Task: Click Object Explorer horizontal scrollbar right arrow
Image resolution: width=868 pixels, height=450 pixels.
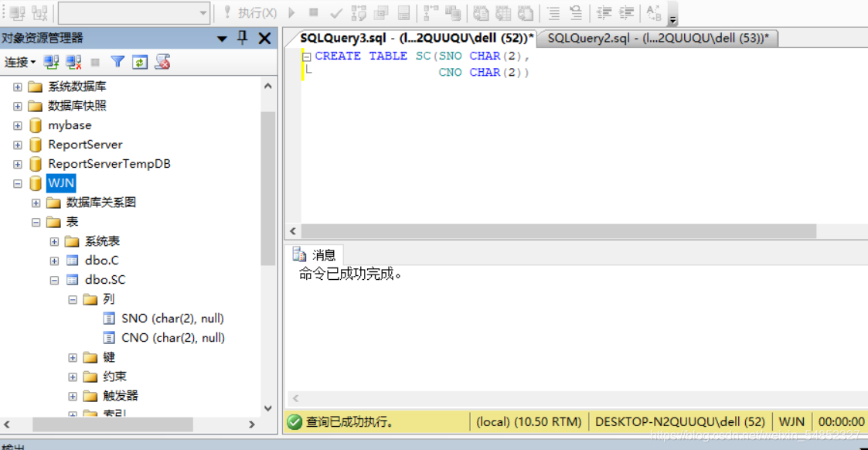Action: (x=252, y=424)
